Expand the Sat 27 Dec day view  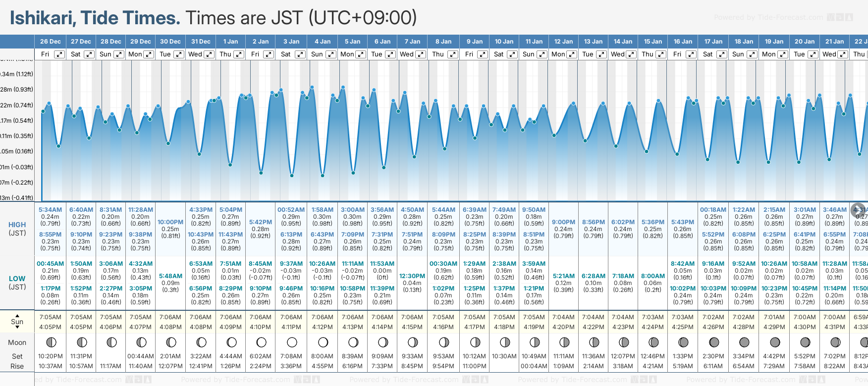pyautogui.click(x=89, y=54)
